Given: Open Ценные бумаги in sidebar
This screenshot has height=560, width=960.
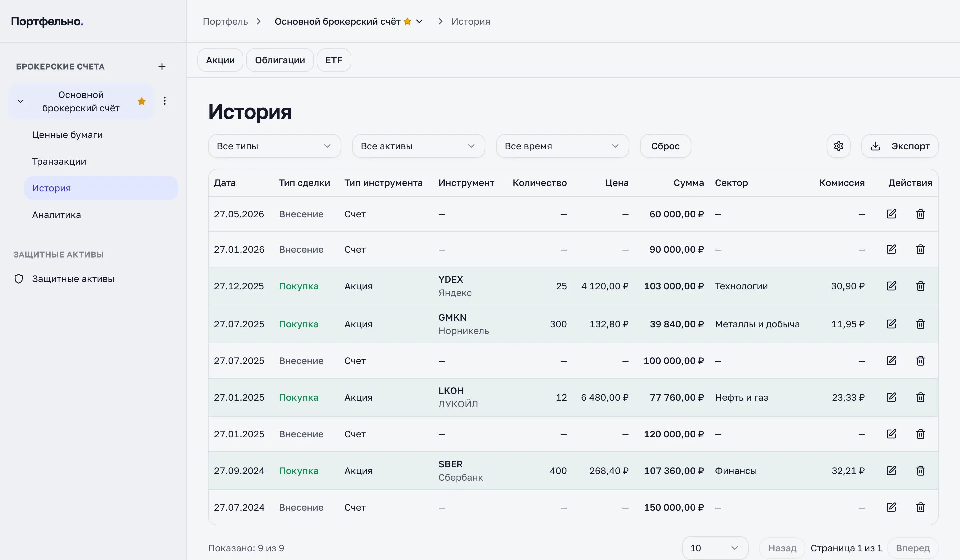Looking at the screenshot, I should tap(67, 135).
